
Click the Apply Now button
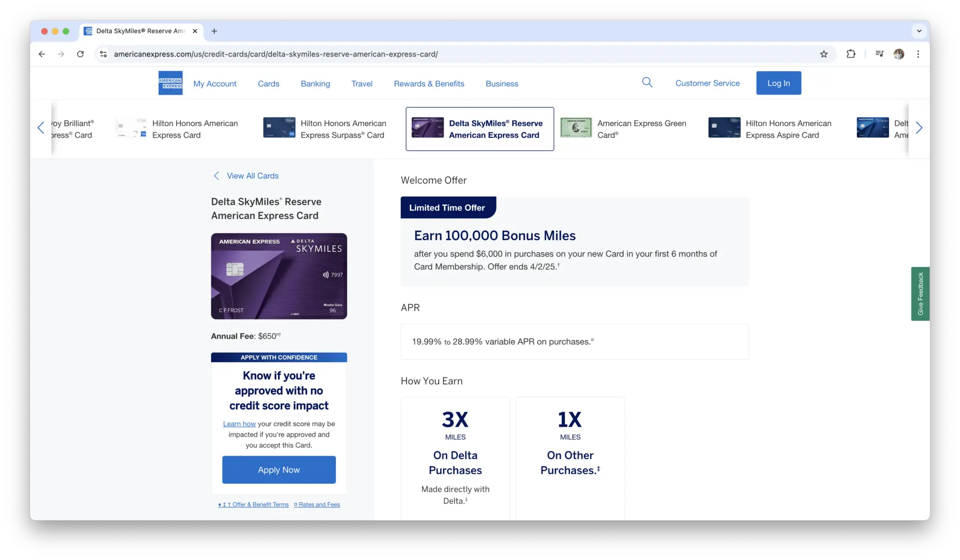(279, 470)
